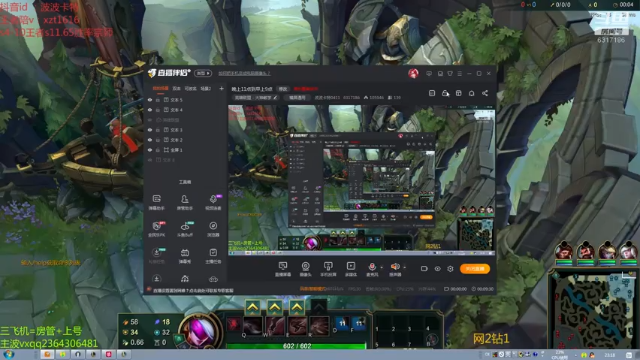Click the D summoner spell icon
Viewport: 640px width, 360px height.
342,323
